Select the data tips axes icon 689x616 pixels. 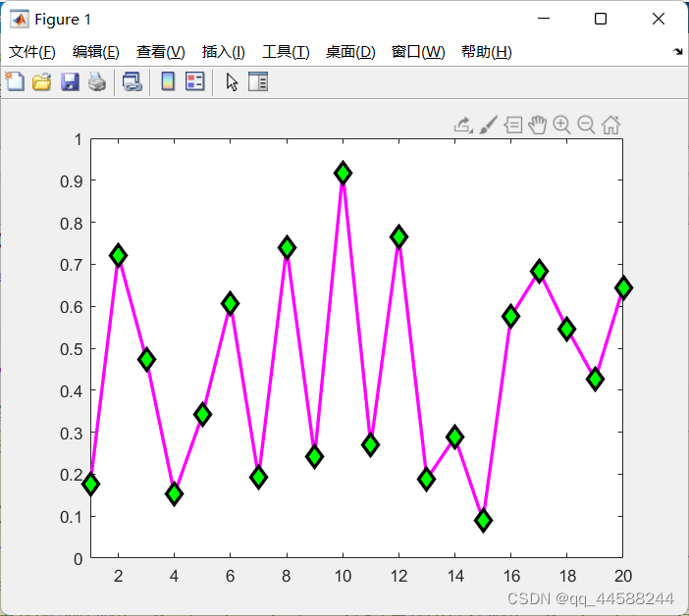(x=512, y=126)
